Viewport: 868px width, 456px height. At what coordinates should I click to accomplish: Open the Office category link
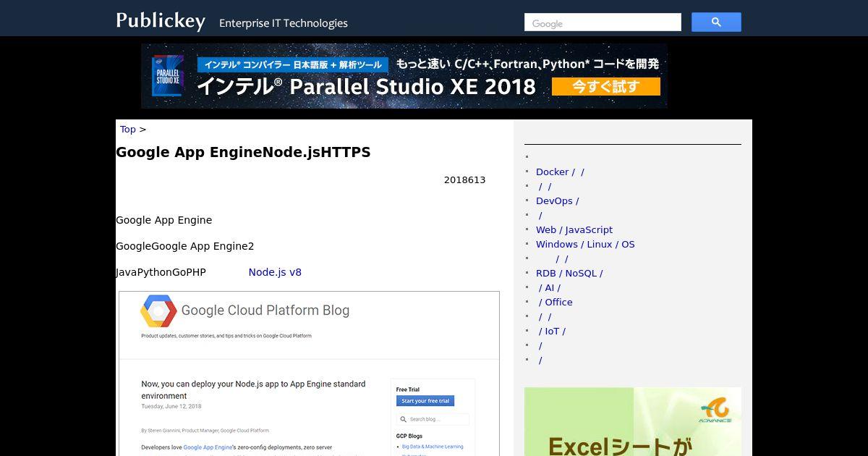(x=556, y=302)
